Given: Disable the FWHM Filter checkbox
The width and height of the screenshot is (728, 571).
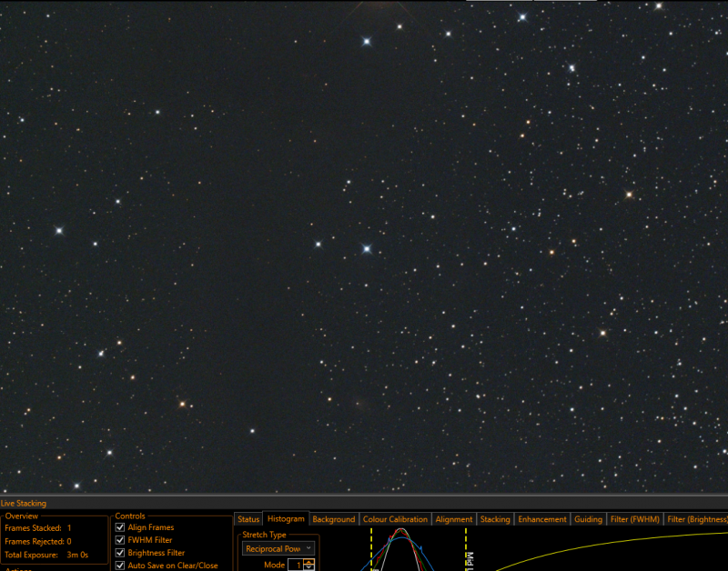Looking at the screenshot, I should tap(120, 540).
